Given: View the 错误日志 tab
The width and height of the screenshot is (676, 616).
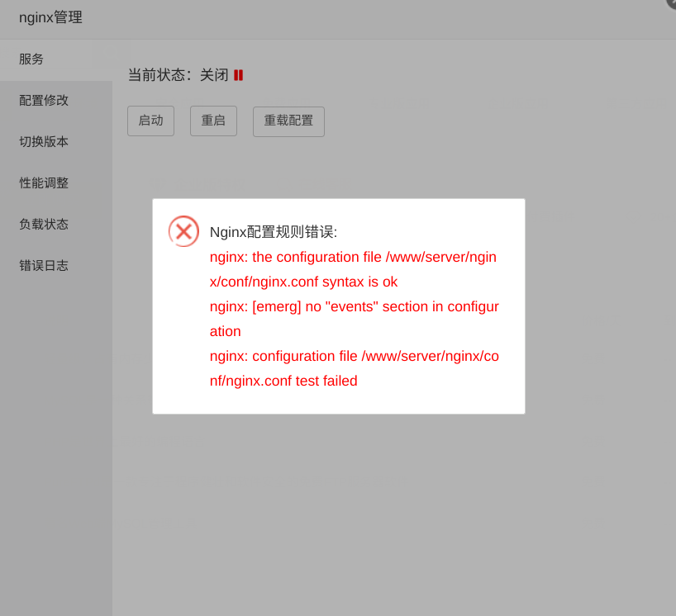Looking at the screenshot, I should pos(56,265).
